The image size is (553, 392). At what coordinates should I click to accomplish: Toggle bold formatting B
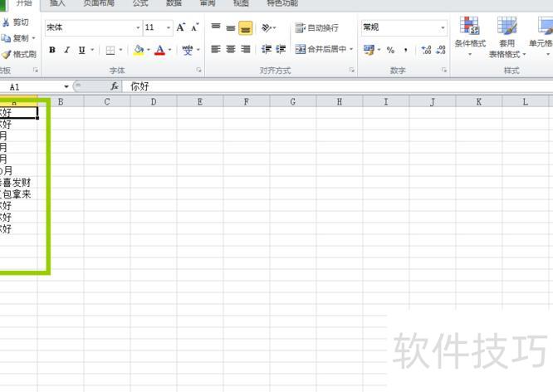(x=52, y=50)
